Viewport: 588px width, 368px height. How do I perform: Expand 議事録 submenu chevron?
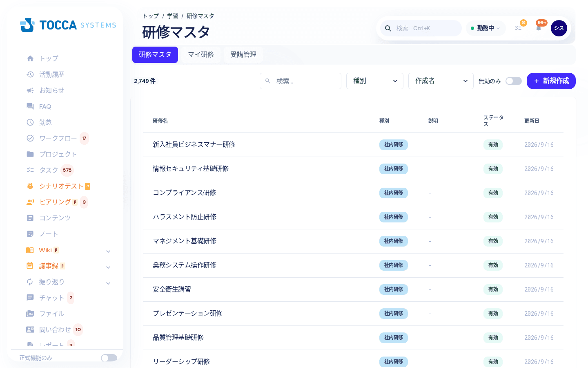(x=108, y=267)
